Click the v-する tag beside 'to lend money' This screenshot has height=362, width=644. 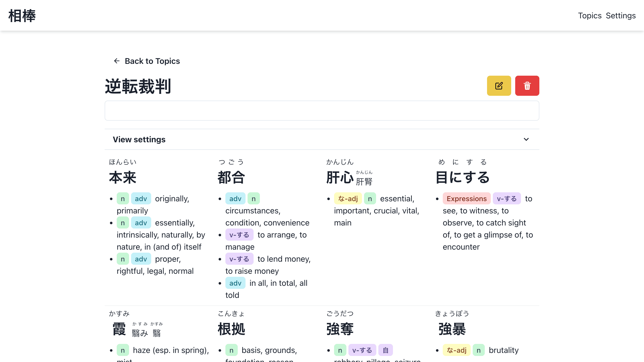239,259
